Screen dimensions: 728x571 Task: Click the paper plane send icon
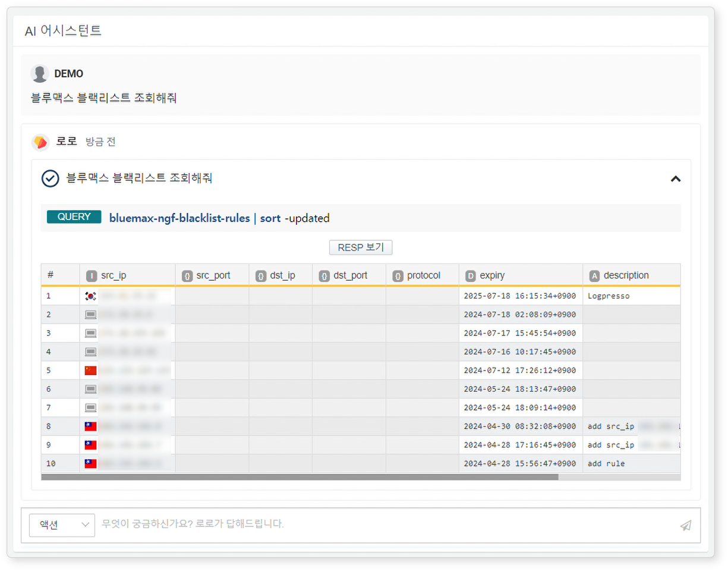tap(686, 525)
